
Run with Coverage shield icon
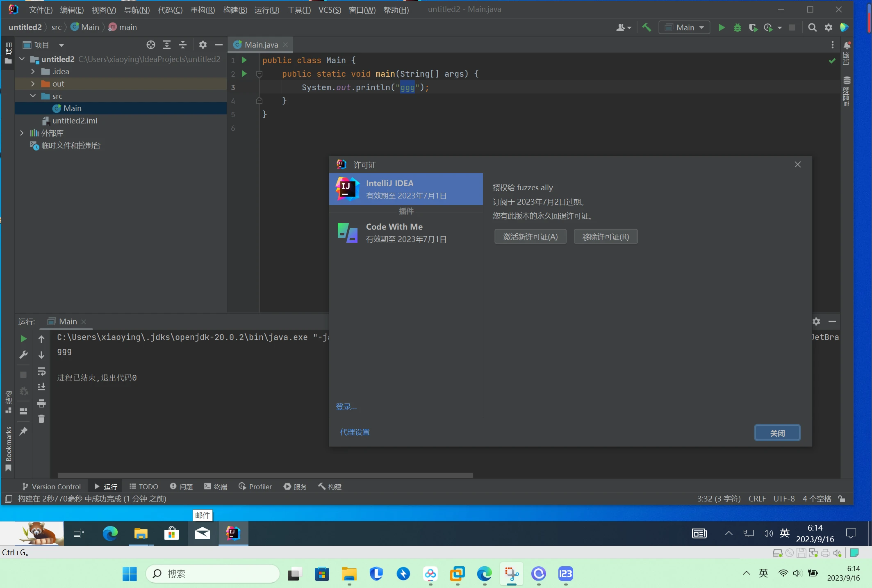(753, 27)
